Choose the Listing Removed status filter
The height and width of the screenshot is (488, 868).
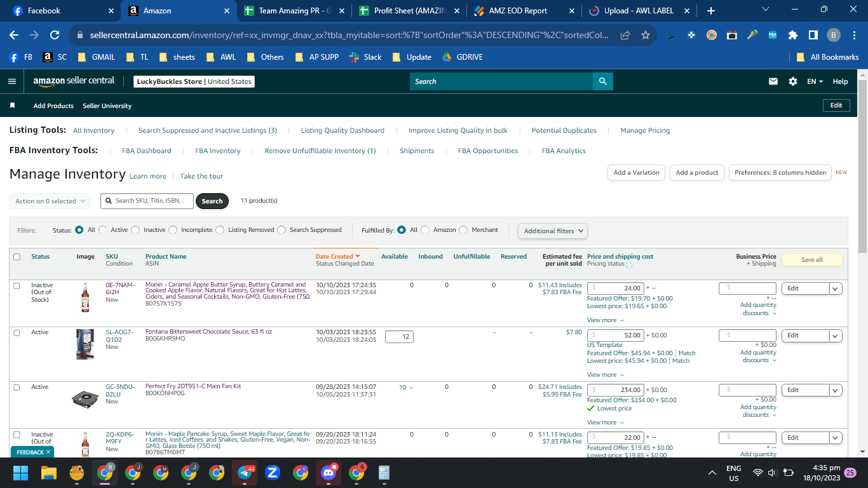click(220, 230)
